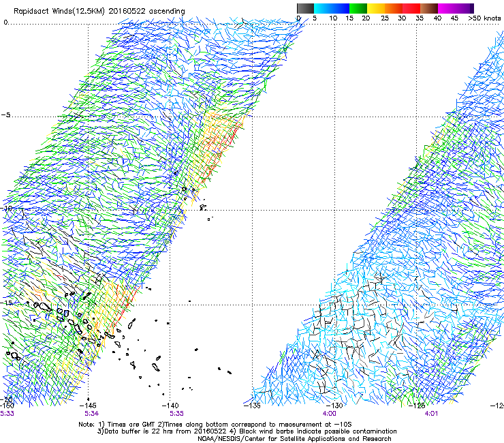This screenshot has height=443, width=504.
Task: Click the longitude label '-125'
Action: tap(417, 406)
